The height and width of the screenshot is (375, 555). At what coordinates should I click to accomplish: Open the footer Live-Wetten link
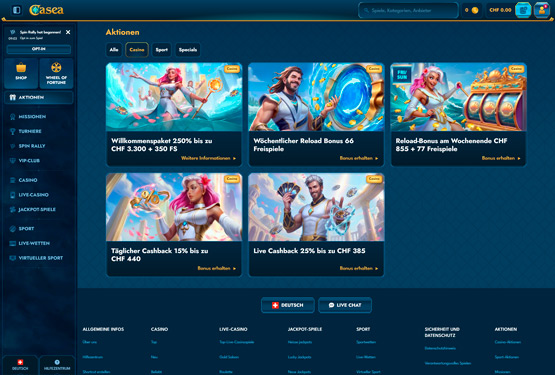pos(366,357)
